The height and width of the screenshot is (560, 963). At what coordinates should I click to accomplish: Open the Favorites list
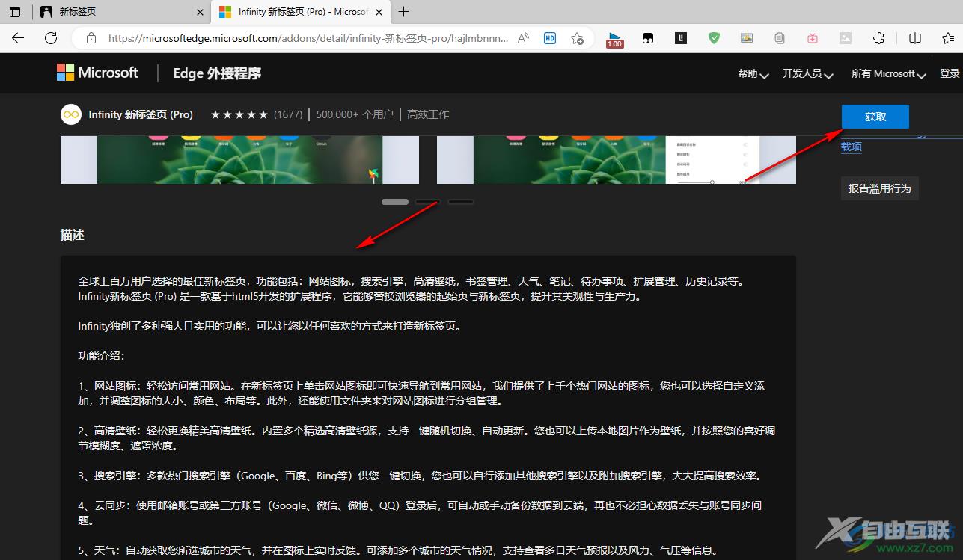(948, 38)
